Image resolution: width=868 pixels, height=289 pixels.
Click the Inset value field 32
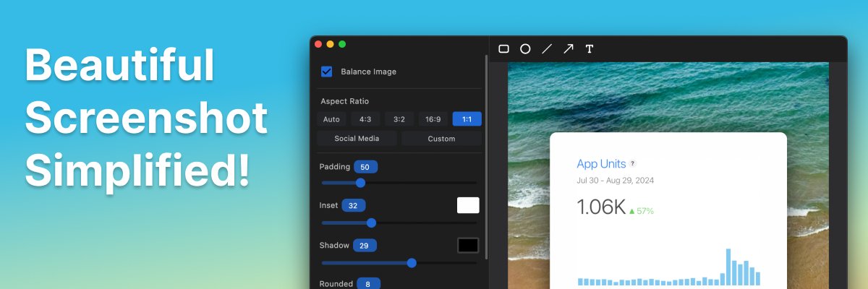coord(353,205)
